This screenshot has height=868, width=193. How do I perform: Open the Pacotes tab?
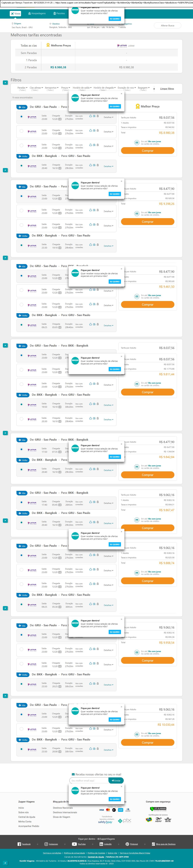pyautogui.click(x=59, y=13)
